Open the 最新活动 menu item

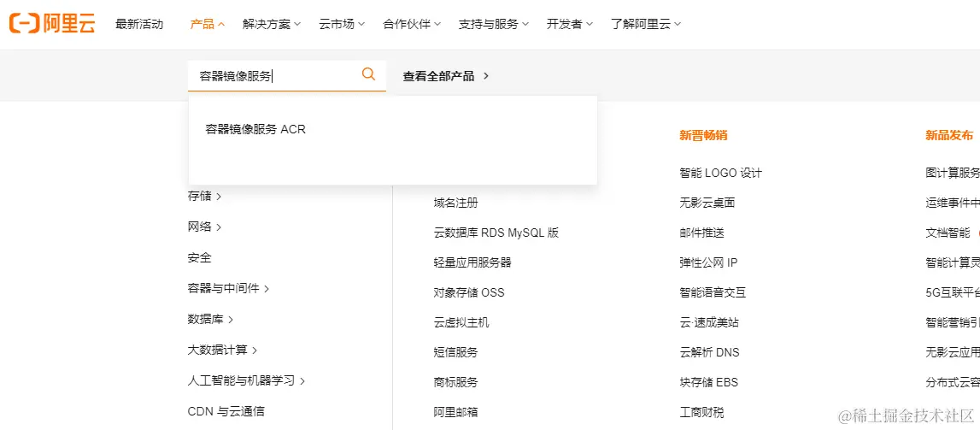coord(139,25)
